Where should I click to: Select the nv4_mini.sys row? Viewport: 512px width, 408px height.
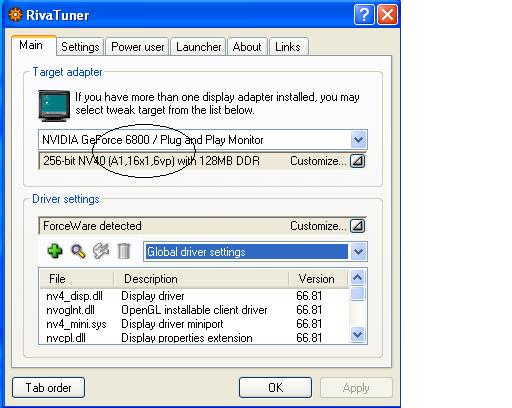tap(194, 324)
